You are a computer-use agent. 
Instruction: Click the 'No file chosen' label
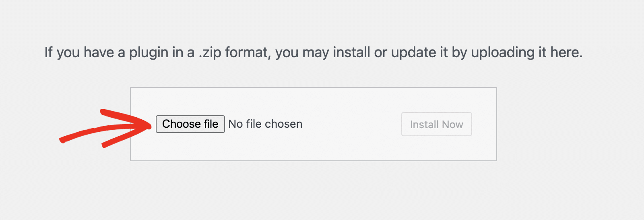(265, 124)
